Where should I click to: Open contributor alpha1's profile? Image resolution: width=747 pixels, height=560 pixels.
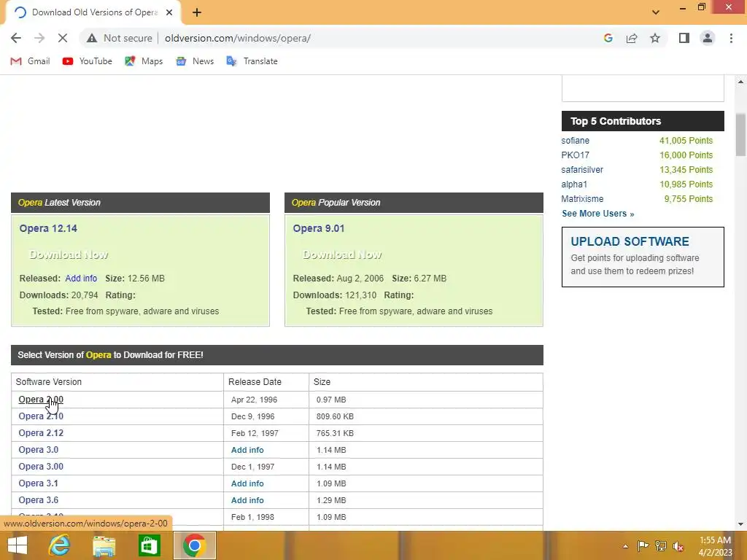574,184
